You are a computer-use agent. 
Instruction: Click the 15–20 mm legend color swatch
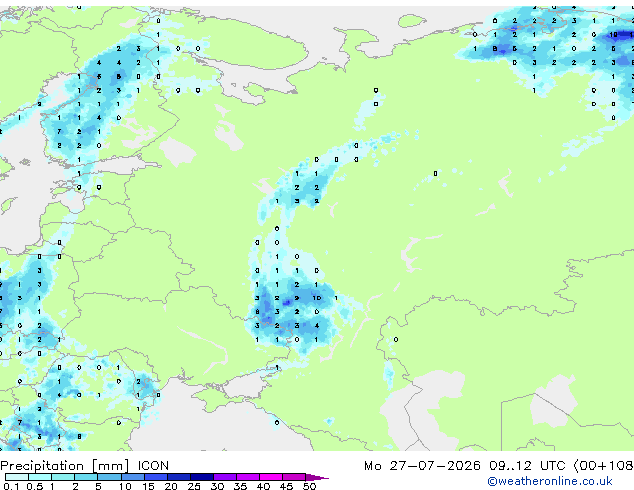coord(156,477)
